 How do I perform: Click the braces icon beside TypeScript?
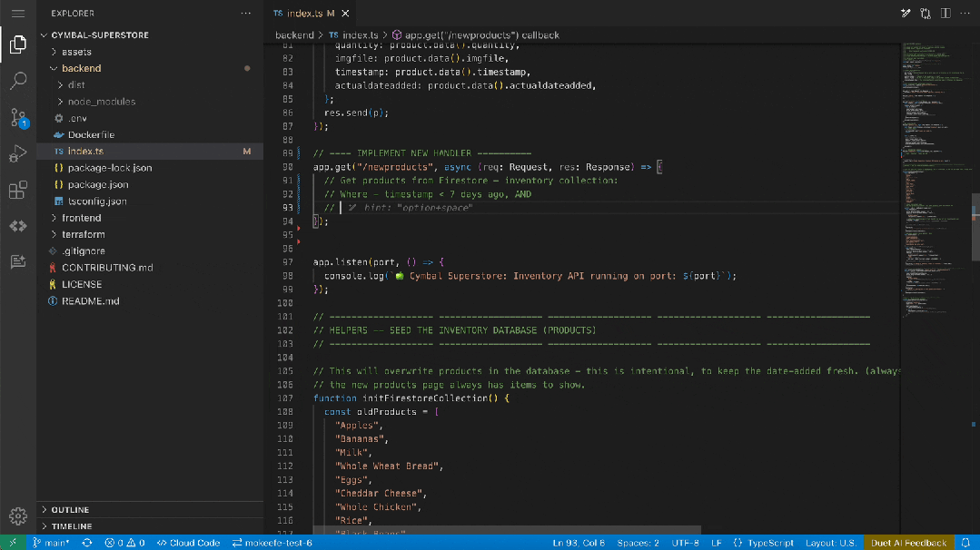(737, 543)
